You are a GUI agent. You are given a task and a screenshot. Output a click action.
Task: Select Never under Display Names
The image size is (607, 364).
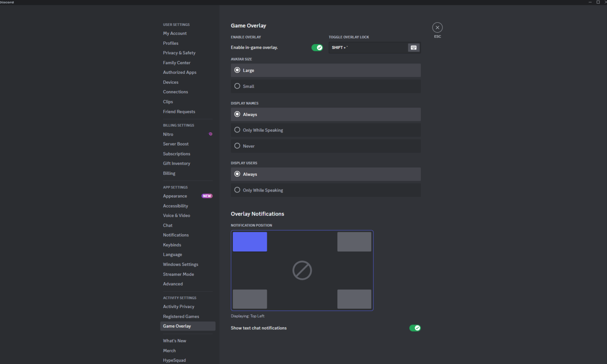tap(326, 146)
